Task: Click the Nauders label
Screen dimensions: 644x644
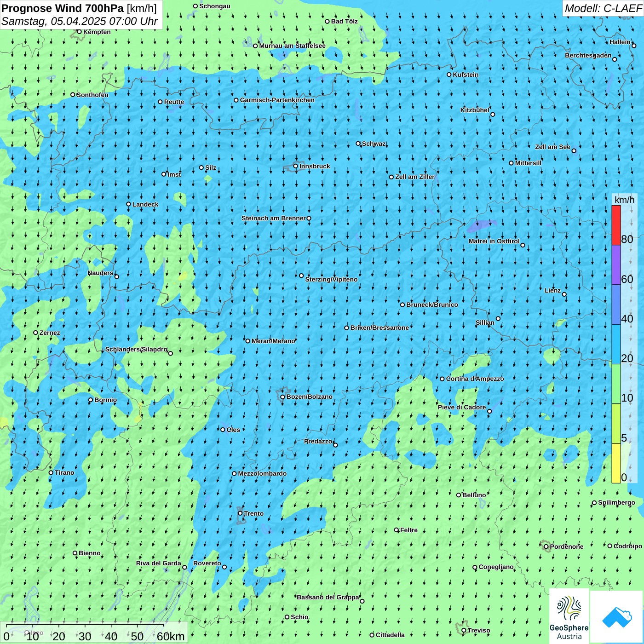Action: [x=100, y=273]
